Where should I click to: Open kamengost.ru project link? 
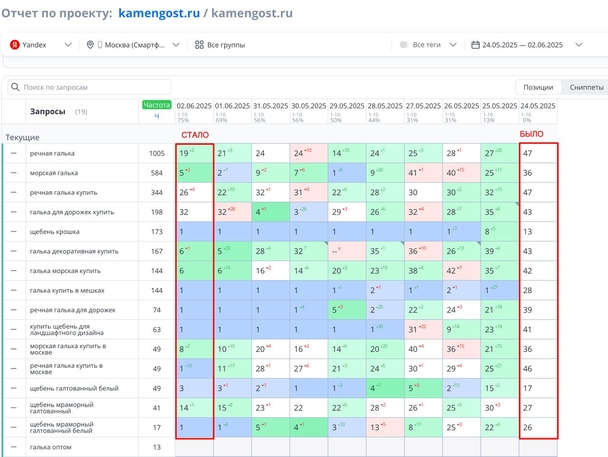click(x=159, y=13)
